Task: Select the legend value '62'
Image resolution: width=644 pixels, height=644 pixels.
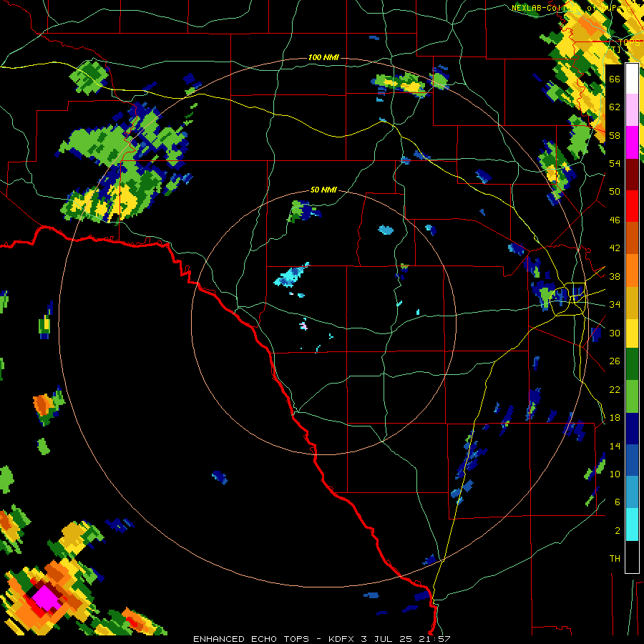Action: [615, 107]
